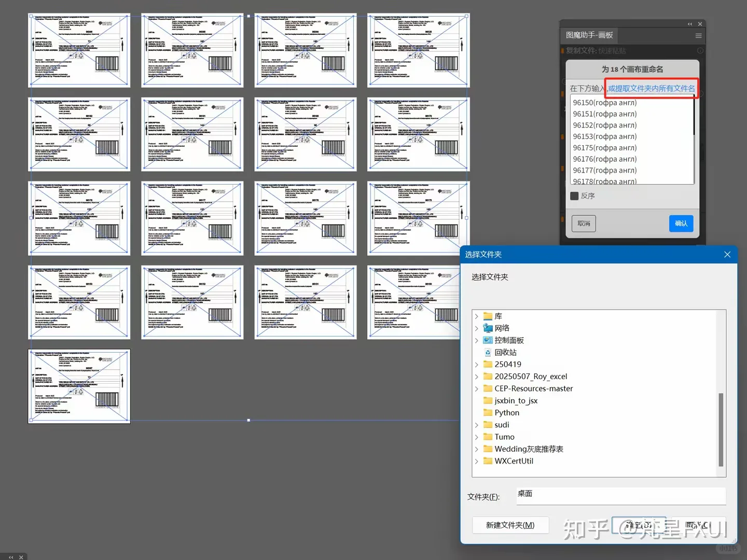Click the 96177(гофра англ) list entry

[605, 171]
